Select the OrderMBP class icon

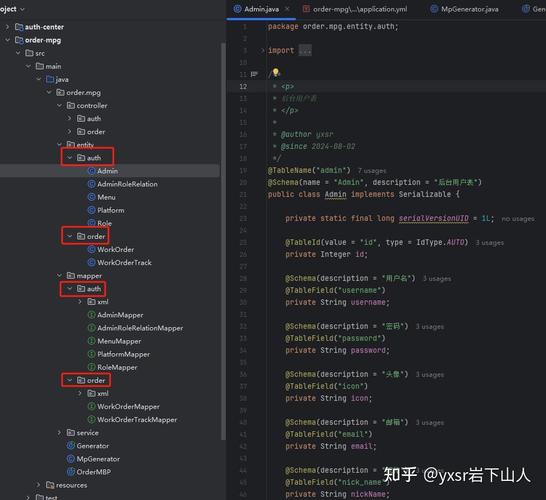[x=71, y=472]
